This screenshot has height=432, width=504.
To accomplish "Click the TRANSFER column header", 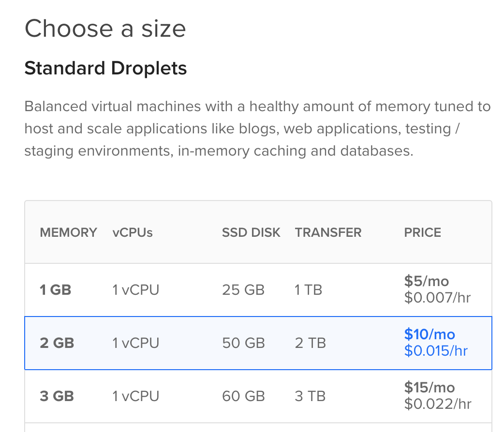I will [x=328, y=232].
